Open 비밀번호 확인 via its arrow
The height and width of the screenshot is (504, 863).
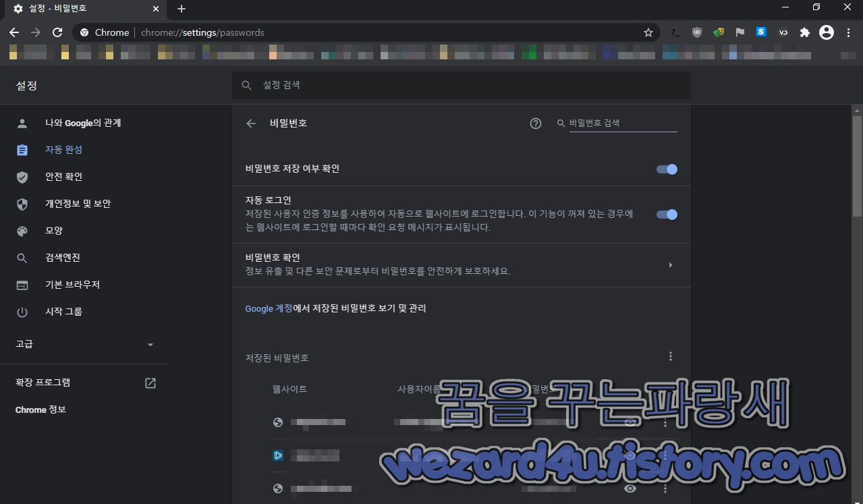pos(671,265)
